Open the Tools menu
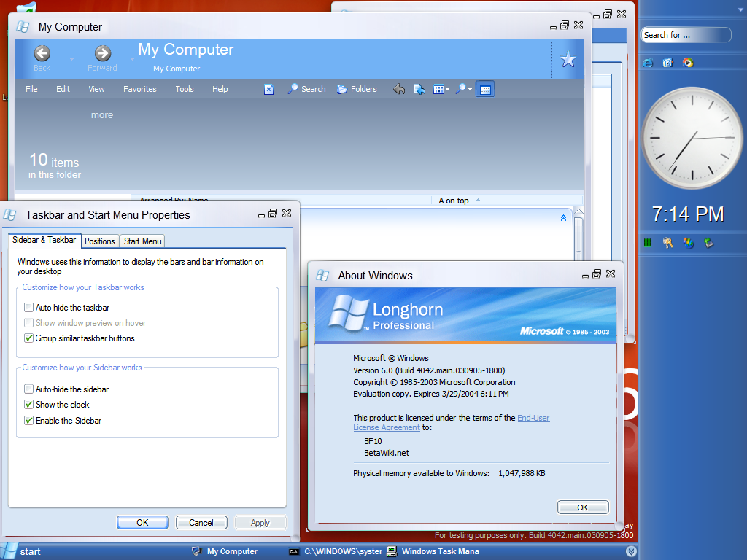This screenshot has height=560, width=747. click(x=185, y=89)
